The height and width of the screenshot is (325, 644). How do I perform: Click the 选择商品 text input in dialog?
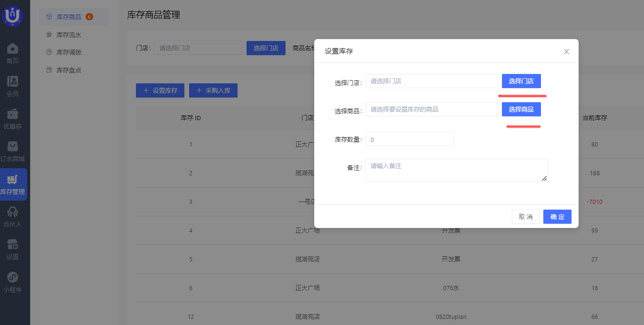point(431,109)
